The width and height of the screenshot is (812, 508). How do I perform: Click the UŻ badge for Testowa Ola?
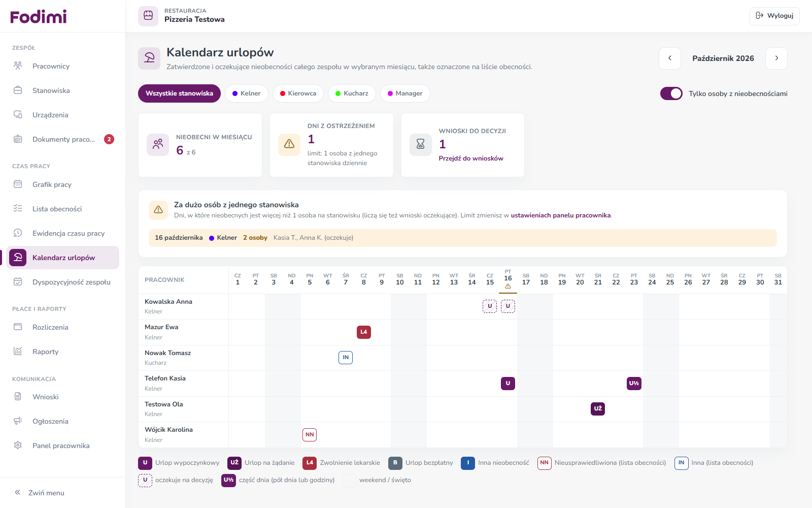(598, 409)
